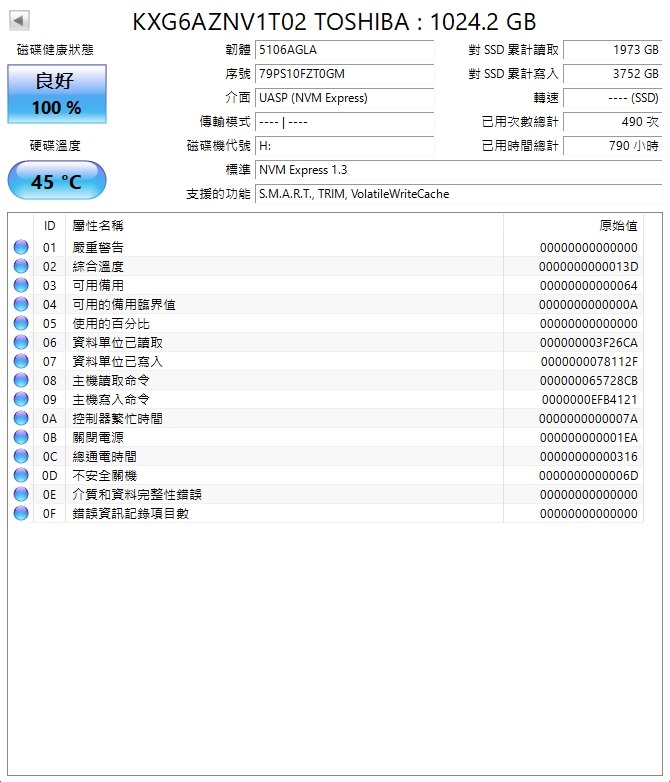
Task: Click the status orb for attribute 02 綜合溫度
Action: pyautogui.click(x=21, y=266)
